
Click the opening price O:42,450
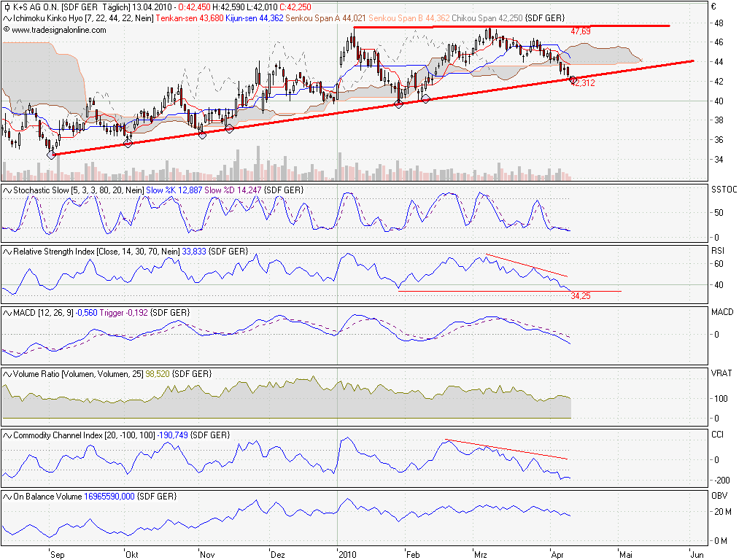tap(195, 7)
